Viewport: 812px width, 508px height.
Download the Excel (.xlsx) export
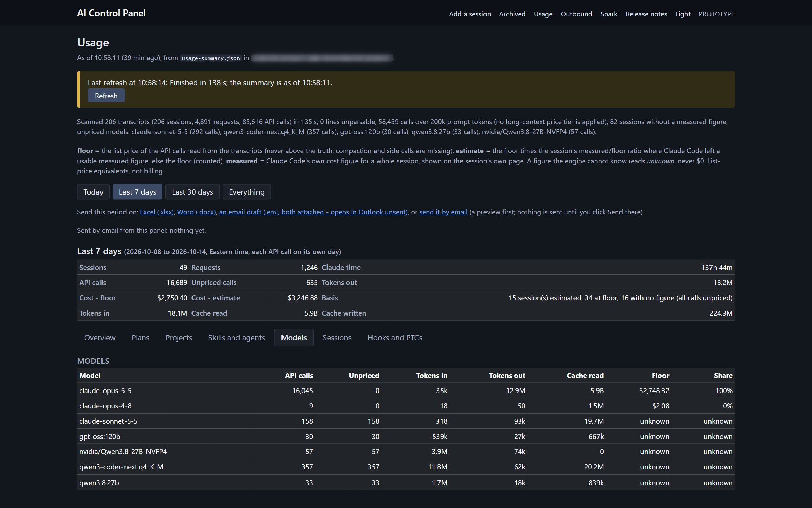click(157, 212)
